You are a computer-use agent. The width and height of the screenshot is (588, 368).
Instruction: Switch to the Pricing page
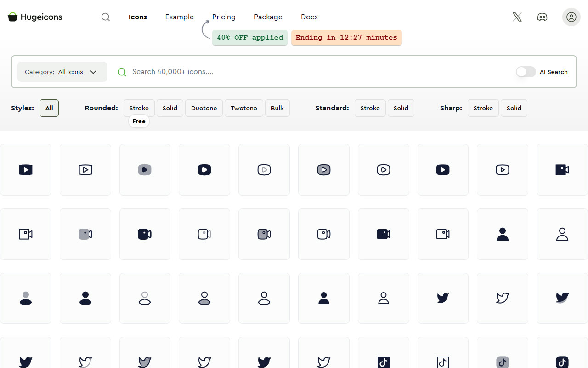[x=224, y=17]
